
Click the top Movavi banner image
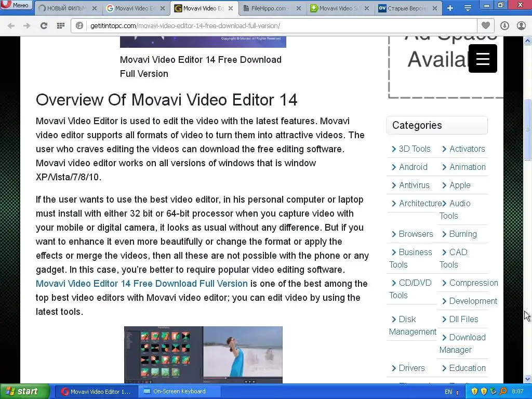pyautogui.click(x=203, y=42)
